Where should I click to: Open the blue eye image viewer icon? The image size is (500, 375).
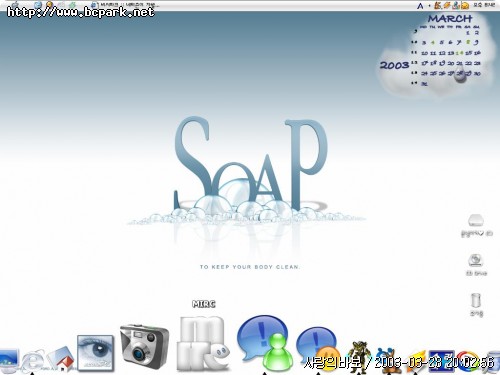pos(95,353)
